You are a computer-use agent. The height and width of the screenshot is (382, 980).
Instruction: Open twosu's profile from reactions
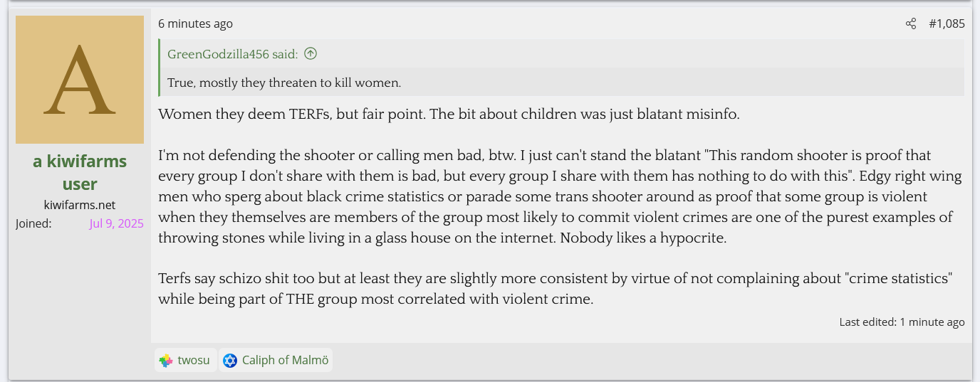pyautogui.click(x=194, y=361)
